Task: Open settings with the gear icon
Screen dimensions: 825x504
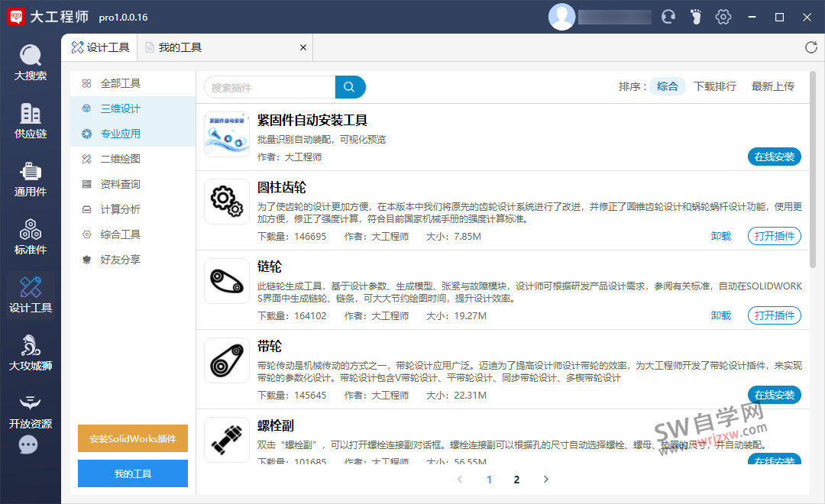Action: 723,16
